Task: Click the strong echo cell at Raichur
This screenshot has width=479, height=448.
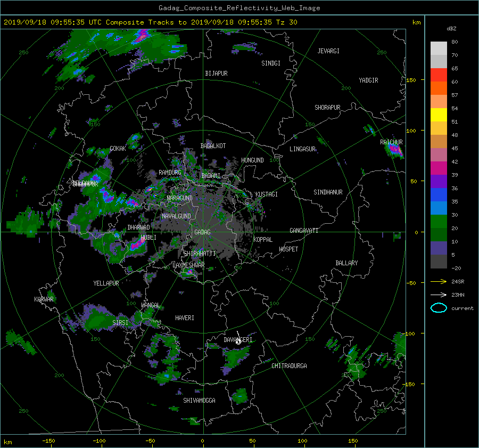Action: [x=394, y=150]
